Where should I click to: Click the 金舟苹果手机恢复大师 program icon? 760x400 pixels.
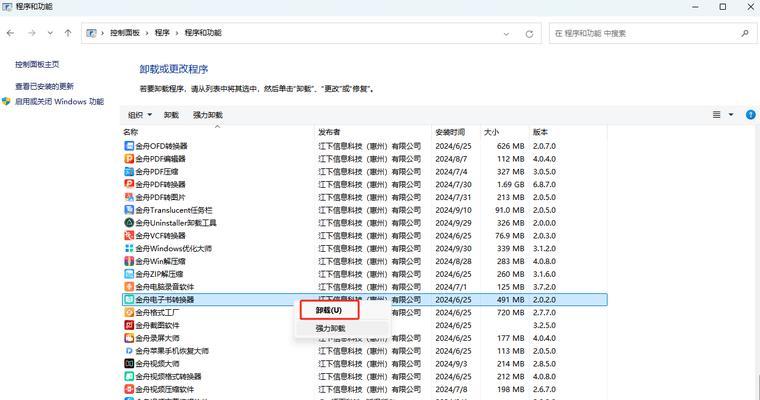[129, 351]
